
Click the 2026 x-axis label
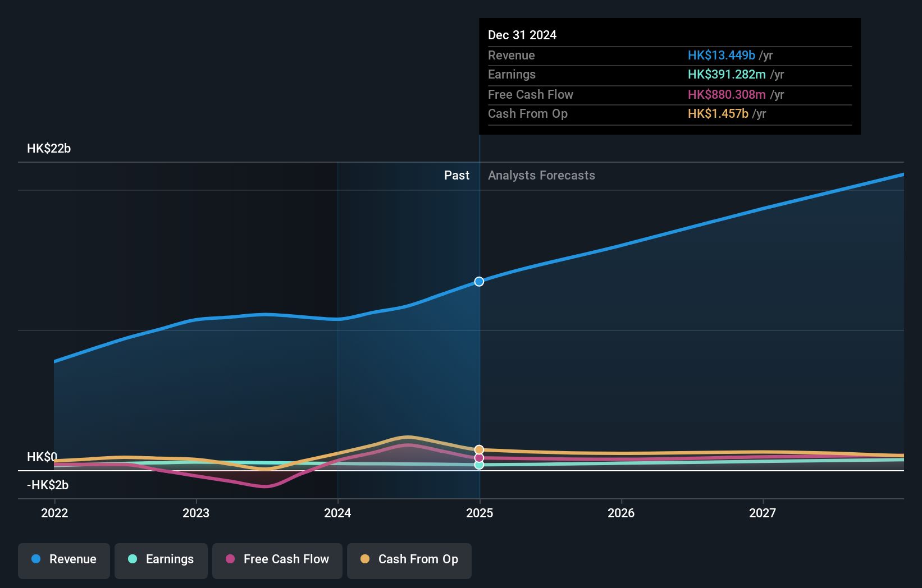(x=621, y=513)
